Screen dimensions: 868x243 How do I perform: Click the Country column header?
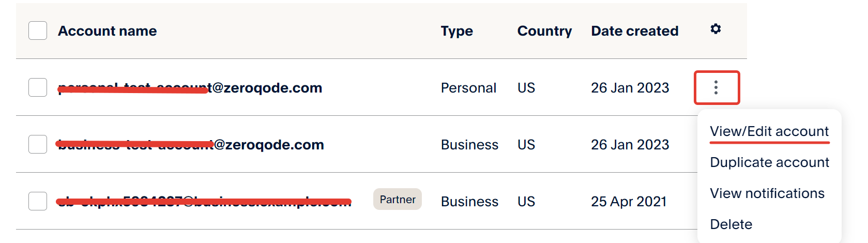[544, 31]
